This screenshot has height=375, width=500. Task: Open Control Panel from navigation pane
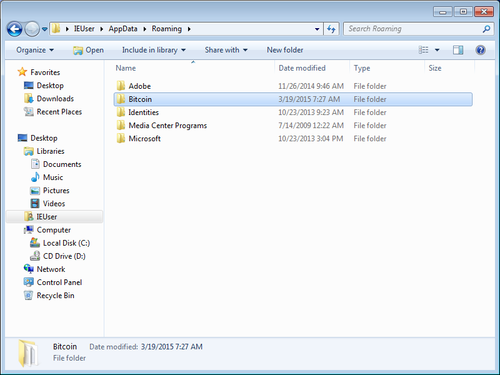pyautogui.click(x=59, y=282)
